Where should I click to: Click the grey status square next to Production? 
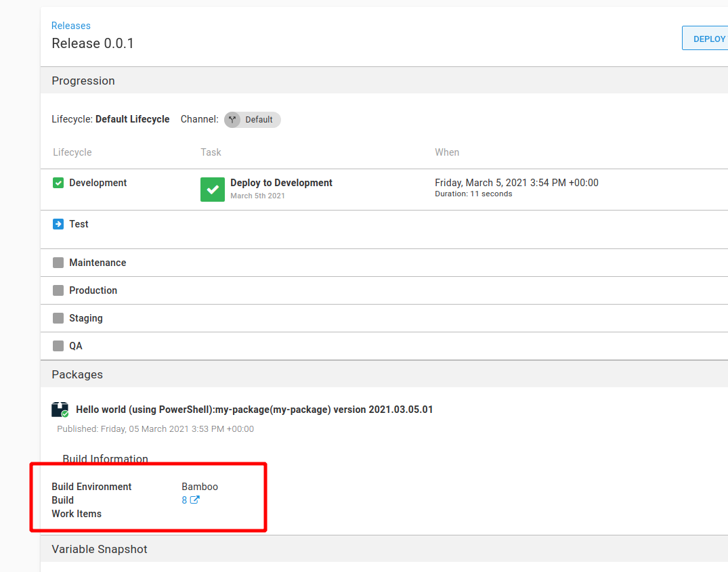58,290
